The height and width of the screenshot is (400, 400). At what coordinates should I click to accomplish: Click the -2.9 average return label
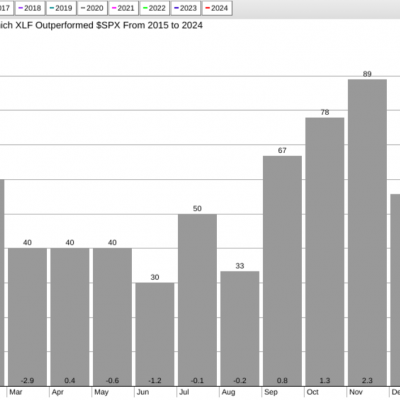27,381
